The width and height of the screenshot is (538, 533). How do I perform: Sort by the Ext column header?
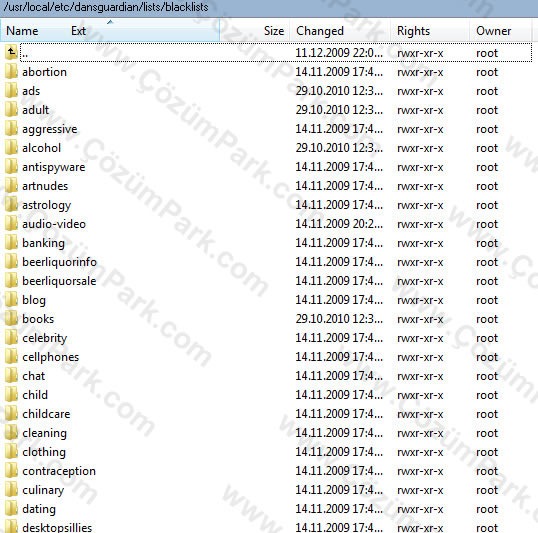(78, 31)
